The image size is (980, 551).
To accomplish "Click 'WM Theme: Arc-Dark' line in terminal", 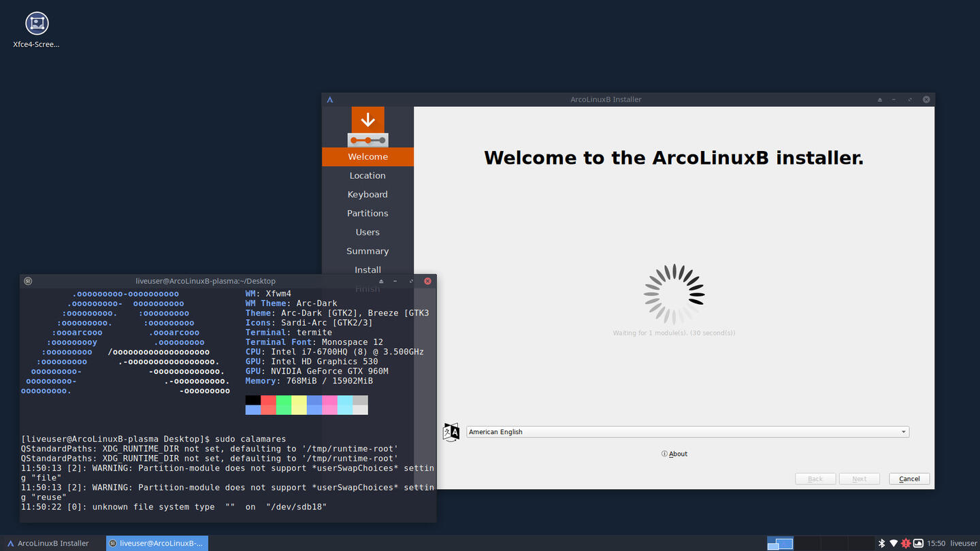I will [x=291, y=303].
